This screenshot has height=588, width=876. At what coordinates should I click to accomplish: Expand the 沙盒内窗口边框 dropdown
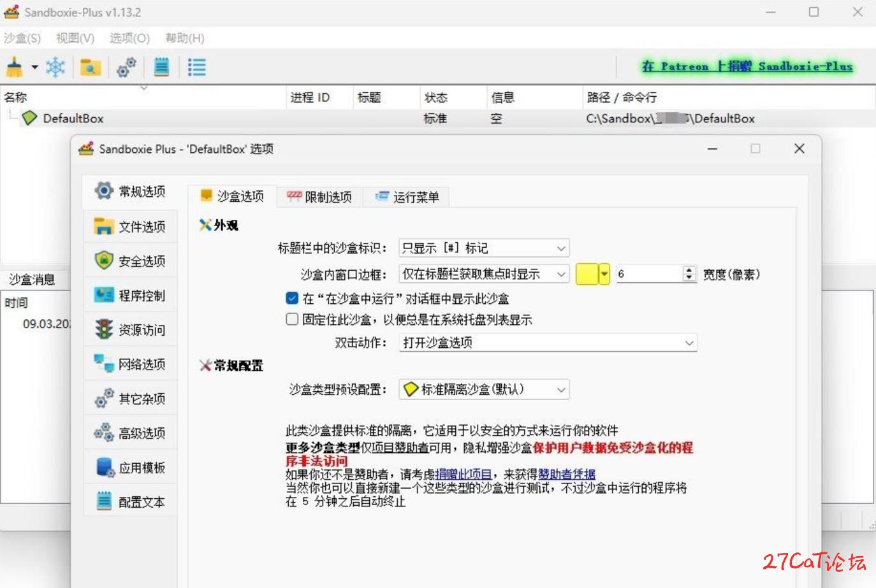484,274
